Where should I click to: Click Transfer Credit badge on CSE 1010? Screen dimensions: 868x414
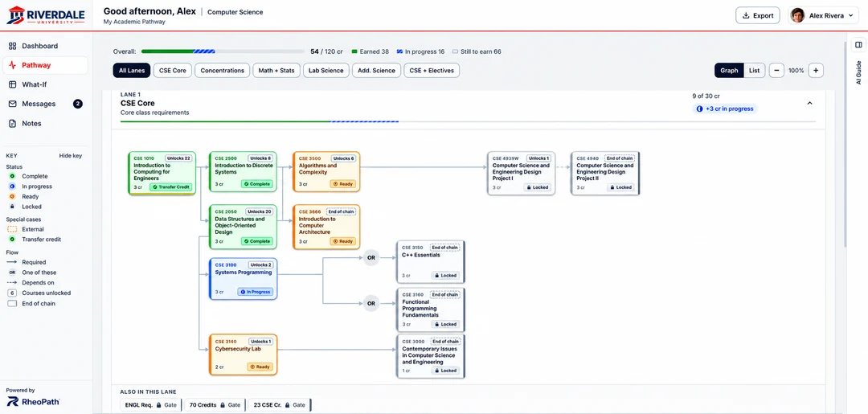click(x=171, y=187)
